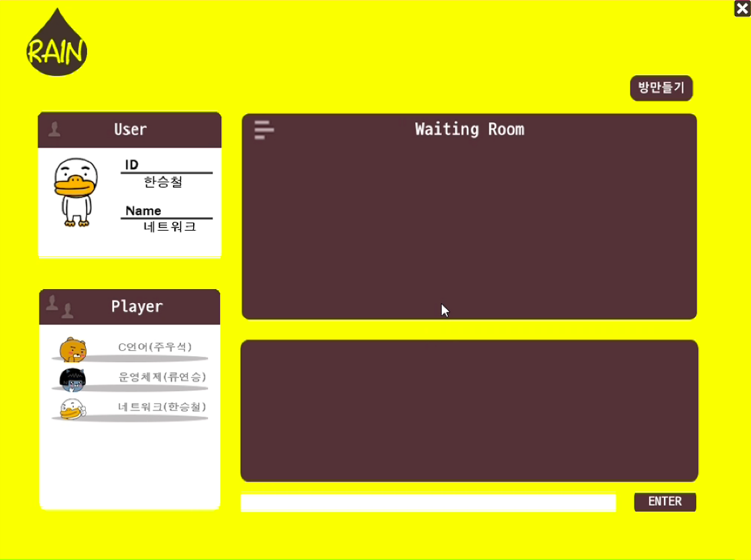Select the large duck avatar in User panel
This screenshot has height=560, width=751.
[x=75, y=192]
